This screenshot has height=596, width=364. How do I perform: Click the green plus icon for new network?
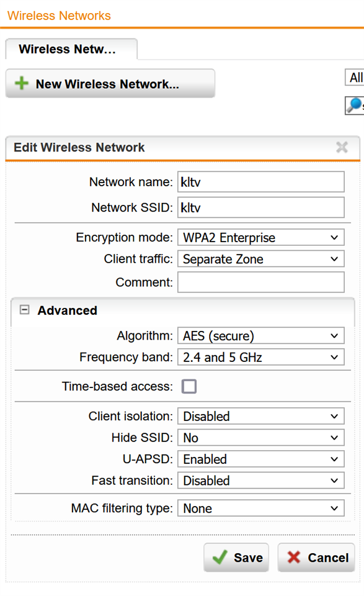pos(22,83)
